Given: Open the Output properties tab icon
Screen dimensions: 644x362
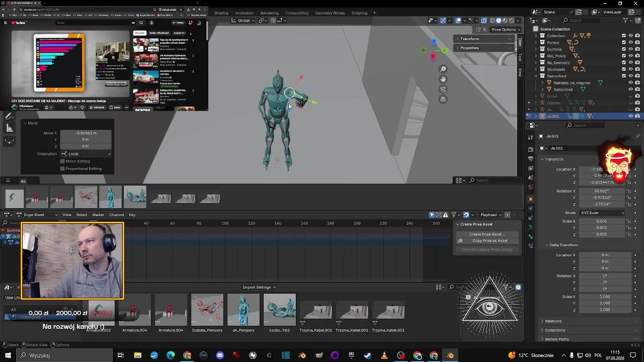Looking at the screenshot, I should pyautogui.click(x=531, y=158).
